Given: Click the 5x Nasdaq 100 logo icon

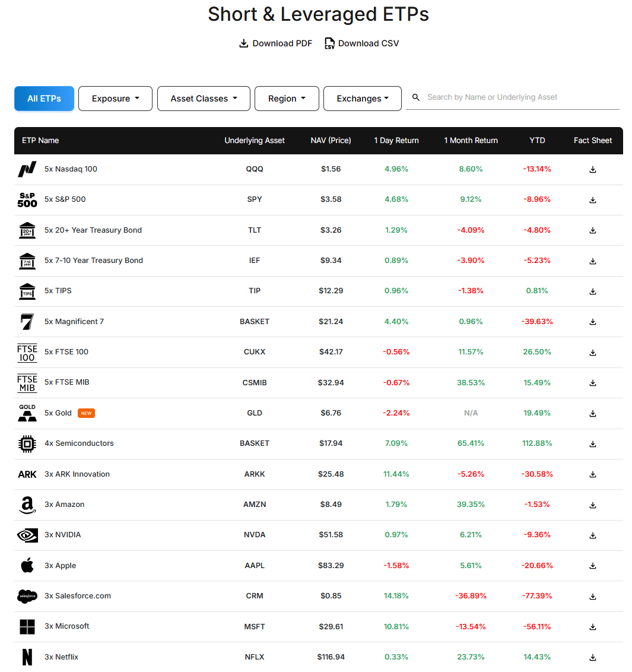Looking at the screenshot, I should tap(27, 169).
